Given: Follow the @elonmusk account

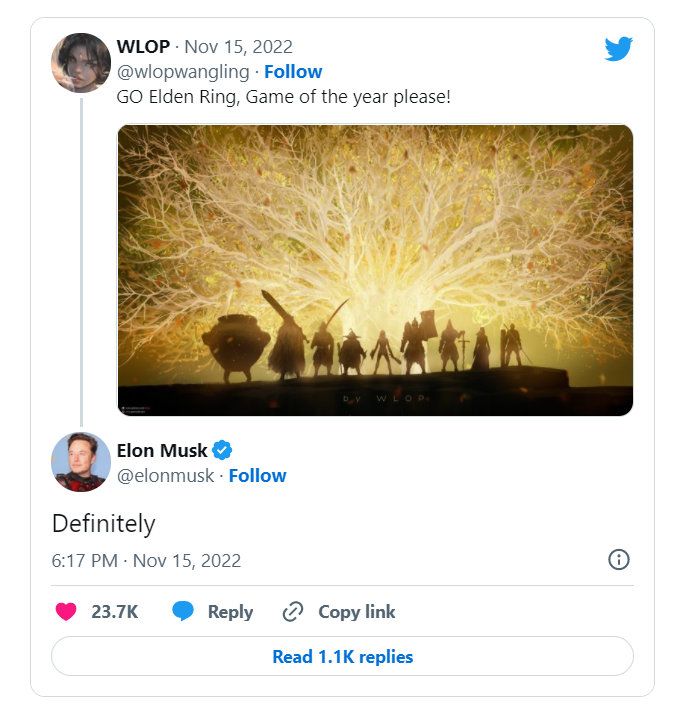Looking at the screenshot, I should tap(258, 476).
